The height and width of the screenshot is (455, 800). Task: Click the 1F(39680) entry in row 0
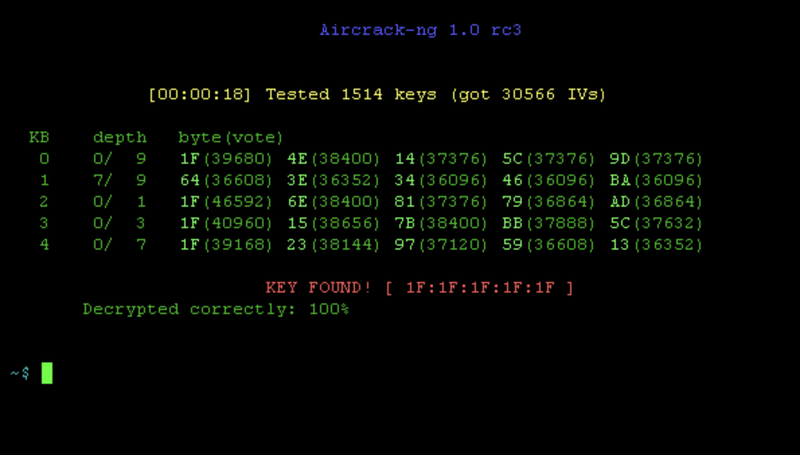(x=226, y=159)
